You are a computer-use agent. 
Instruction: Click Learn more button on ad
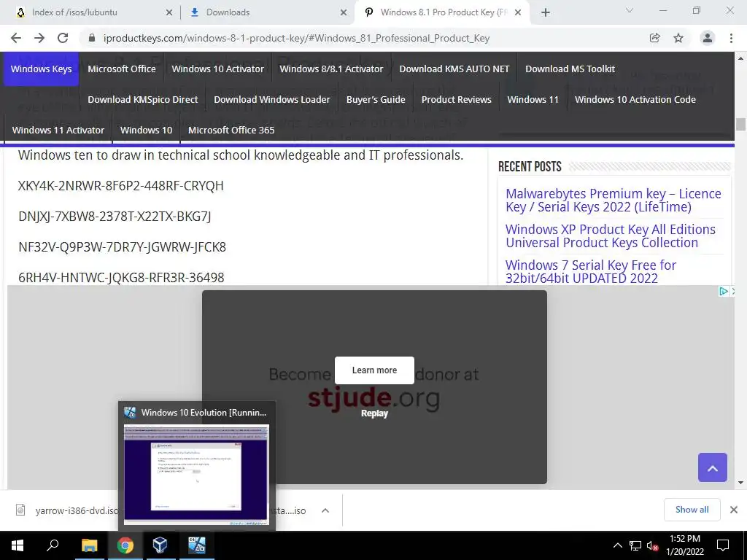click(x=374, y=370)
